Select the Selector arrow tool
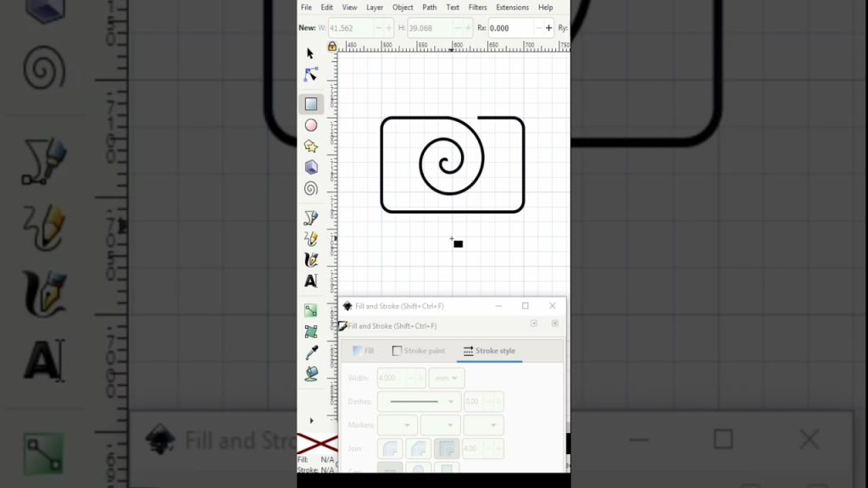 (x=310, y=53)
